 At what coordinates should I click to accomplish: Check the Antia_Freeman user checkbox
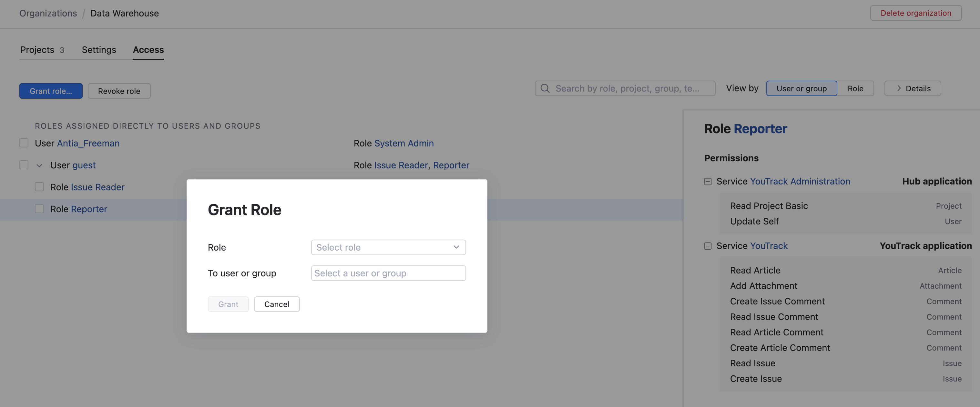pyautogui.click(x=24, y=143)
